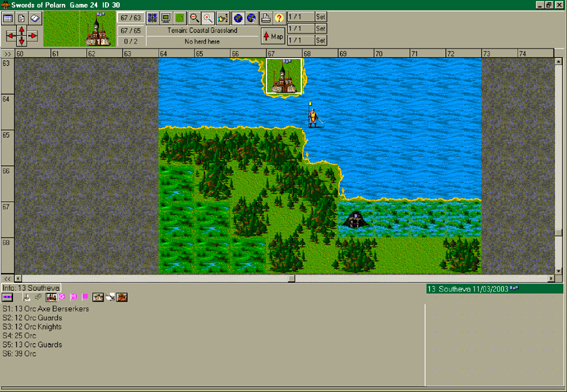Click the zoom in magnifier icon
Viewport: 567px width, 392px height.
(x=208, y=18)
